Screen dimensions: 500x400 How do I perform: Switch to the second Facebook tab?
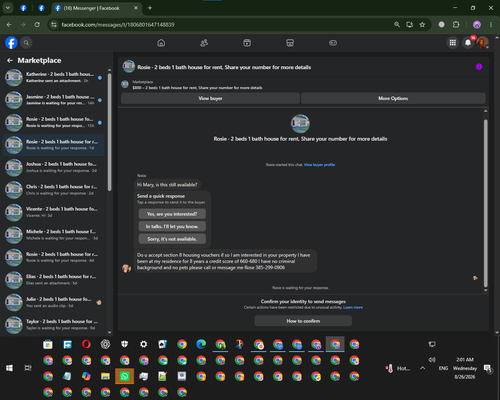41,8
